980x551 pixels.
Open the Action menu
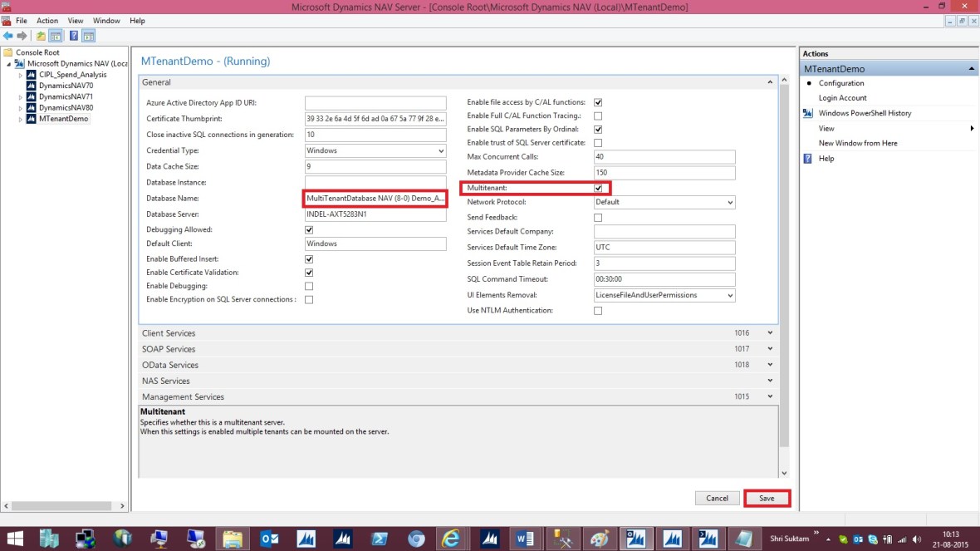pos(47,21)
